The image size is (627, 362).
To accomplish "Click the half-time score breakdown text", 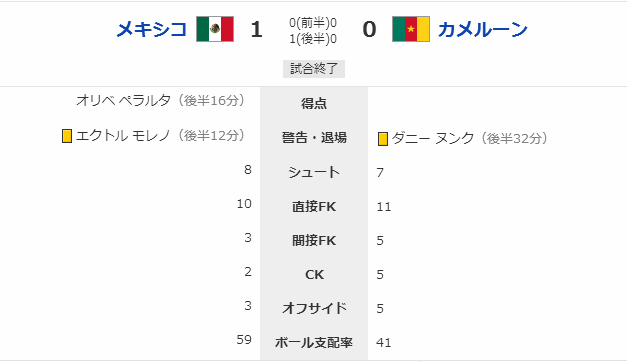I will [x=313, y=31].
